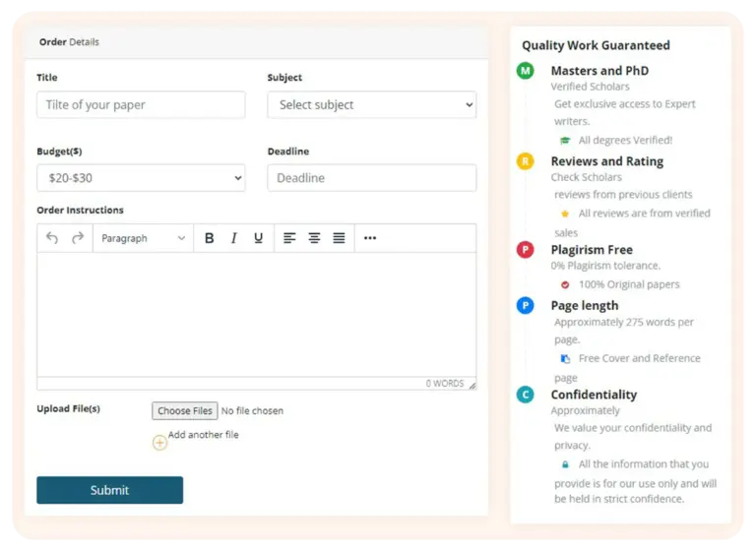This screenshot has width=756, height=551.
Task: Grab the editor resize handle corner
Action: point(472,385)
